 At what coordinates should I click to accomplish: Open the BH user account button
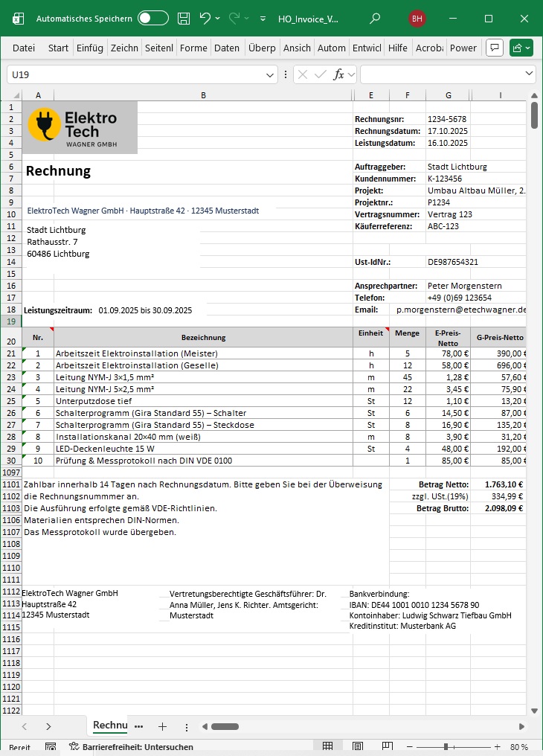click(417, 19)
